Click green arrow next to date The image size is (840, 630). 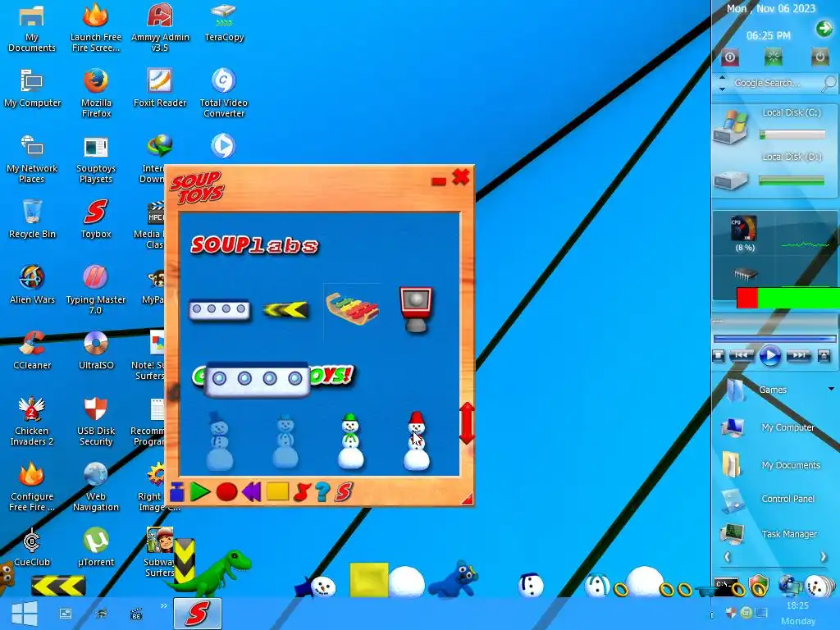(x=824, y=29)
